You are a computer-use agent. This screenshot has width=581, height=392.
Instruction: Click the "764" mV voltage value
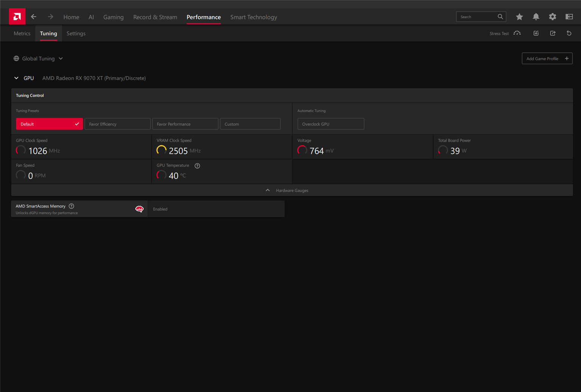click(317, 151)
